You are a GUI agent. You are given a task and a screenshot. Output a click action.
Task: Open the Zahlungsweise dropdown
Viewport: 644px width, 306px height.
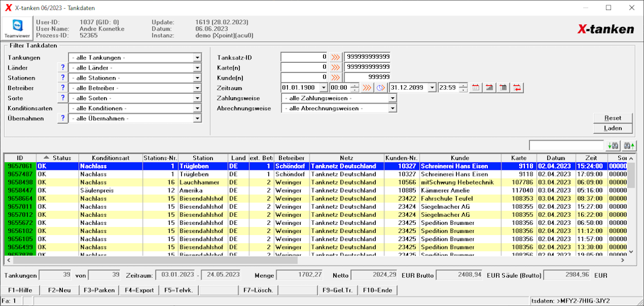(393, 98)
